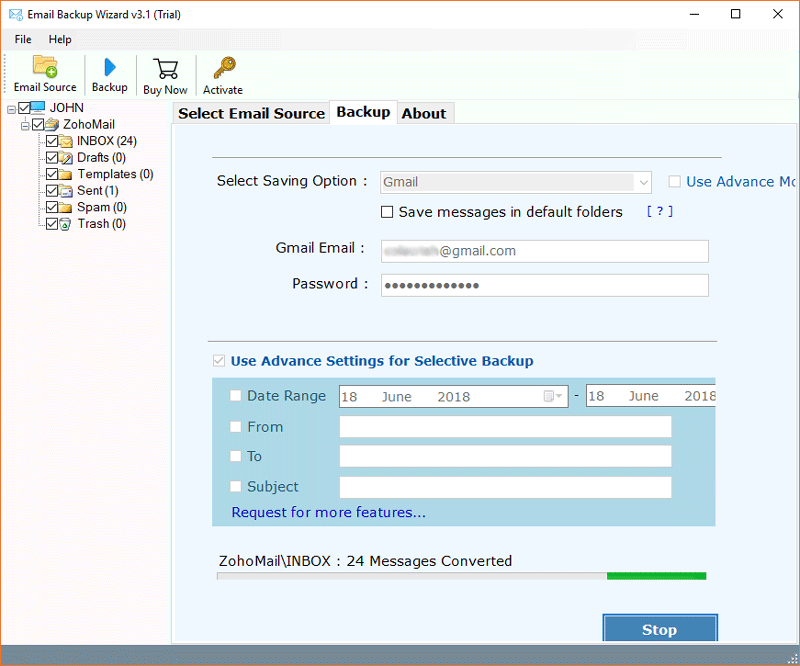Uncheck the Templates (0) checkbox
Screen dimensions: 800x666
click(x=52, y=174)
